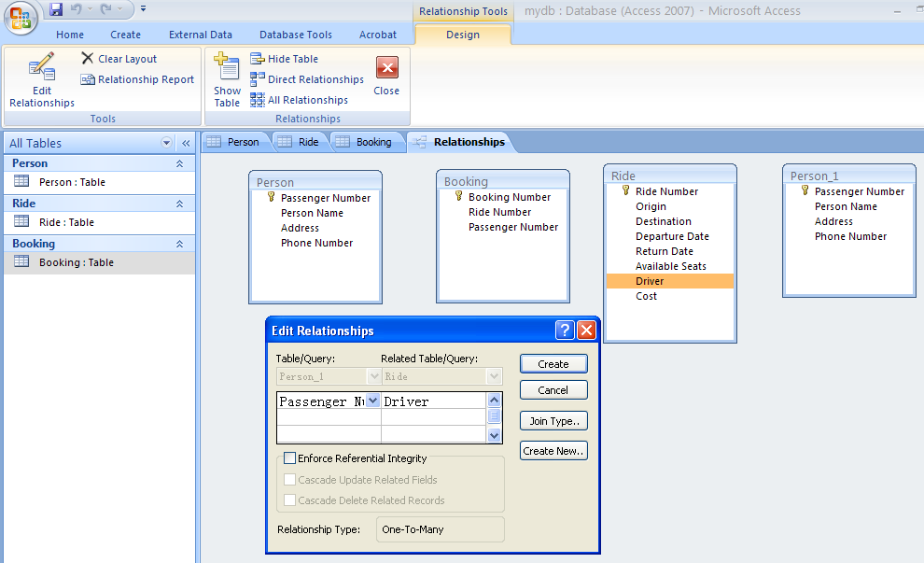Viewport: 924px width, 563px height.
Task: Collapse the Booking group in navigation pane
Action: point(179,244)
